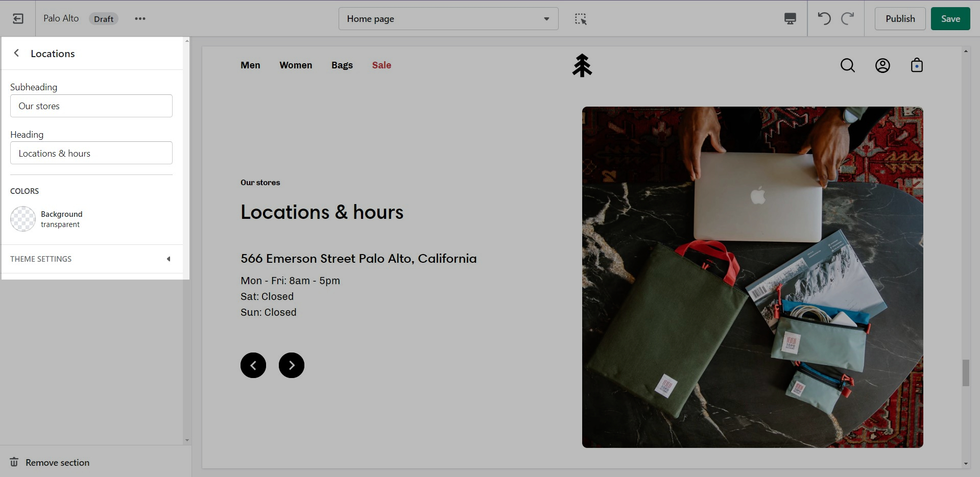Pick the transparent Background color swatch

click(23, 219)
